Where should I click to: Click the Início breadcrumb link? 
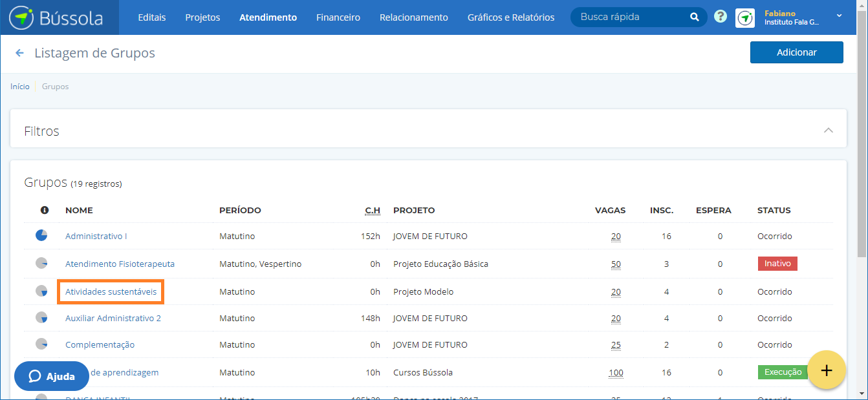coord(19,87)
